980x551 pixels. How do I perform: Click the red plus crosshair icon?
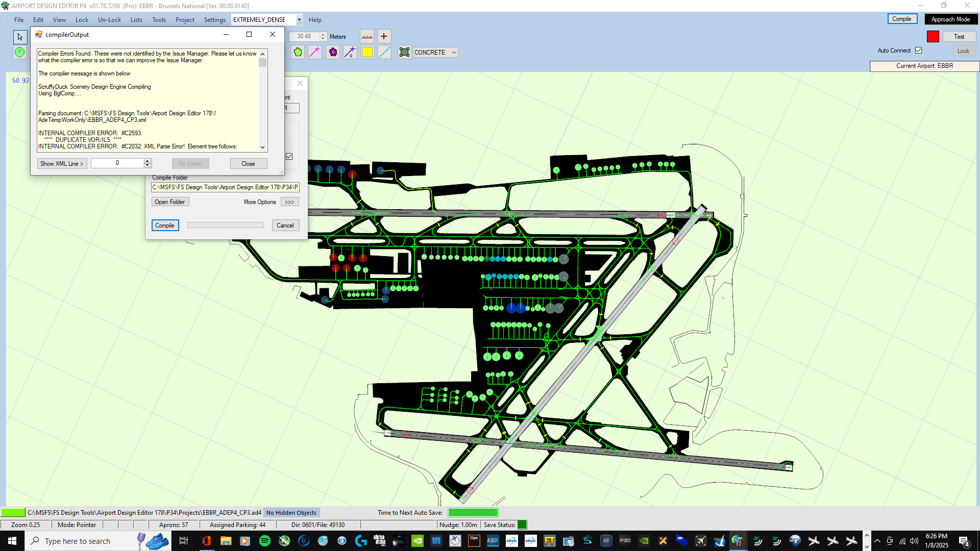click(384, 36)
